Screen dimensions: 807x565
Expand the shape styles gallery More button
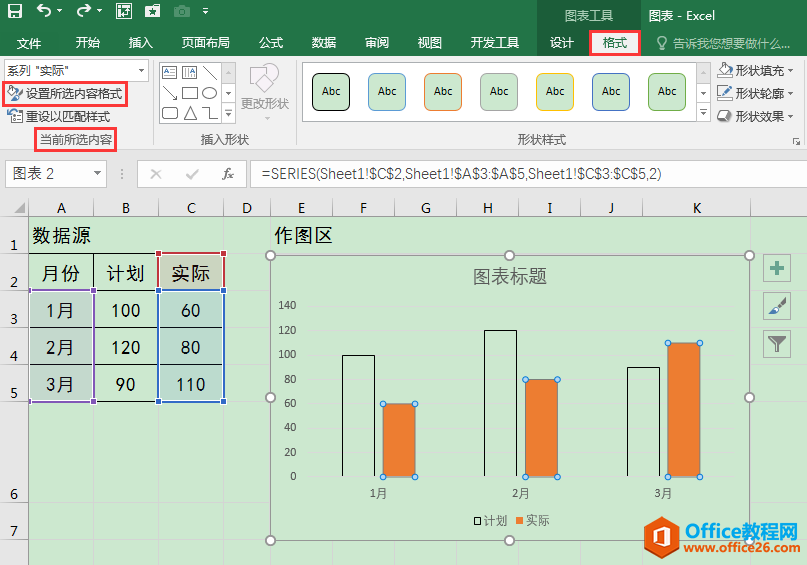(x=703, y=112)
